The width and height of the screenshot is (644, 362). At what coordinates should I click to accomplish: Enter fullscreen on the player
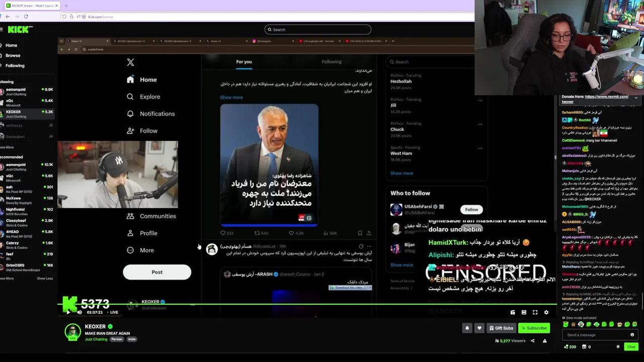tap(535, 312)
